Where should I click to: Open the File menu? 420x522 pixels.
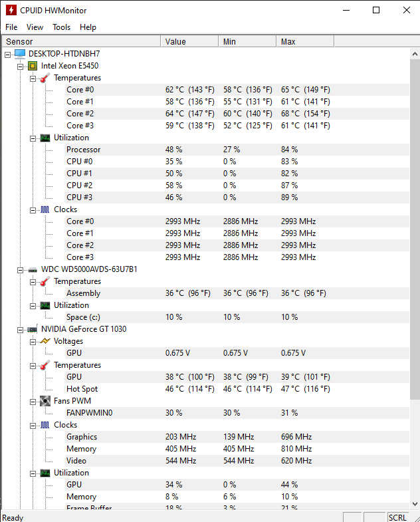[x=11, y=27]
